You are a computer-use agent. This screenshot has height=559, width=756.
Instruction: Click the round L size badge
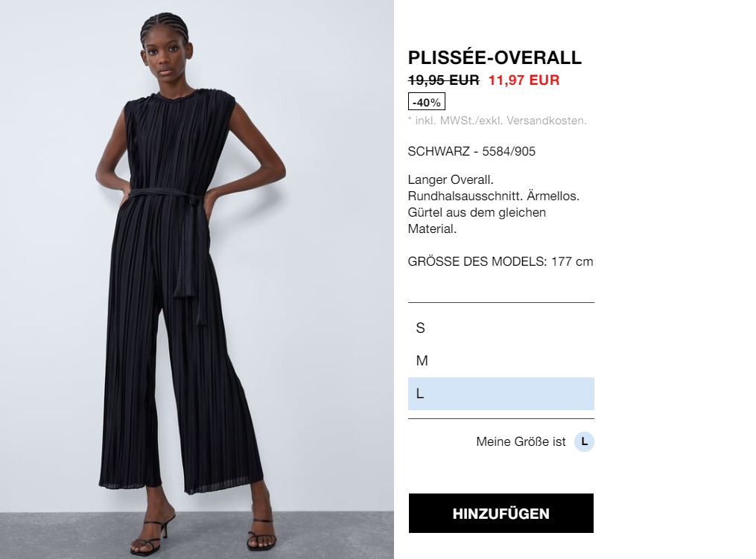coord(584,441)
